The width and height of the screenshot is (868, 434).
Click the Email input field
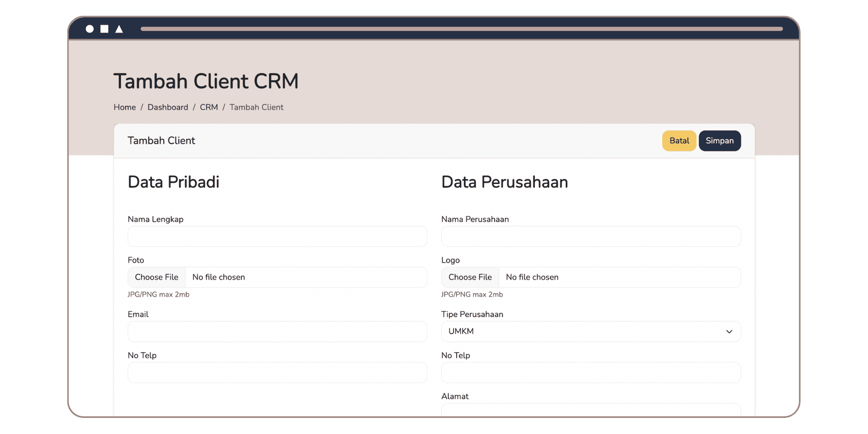(x=277, y=332)
